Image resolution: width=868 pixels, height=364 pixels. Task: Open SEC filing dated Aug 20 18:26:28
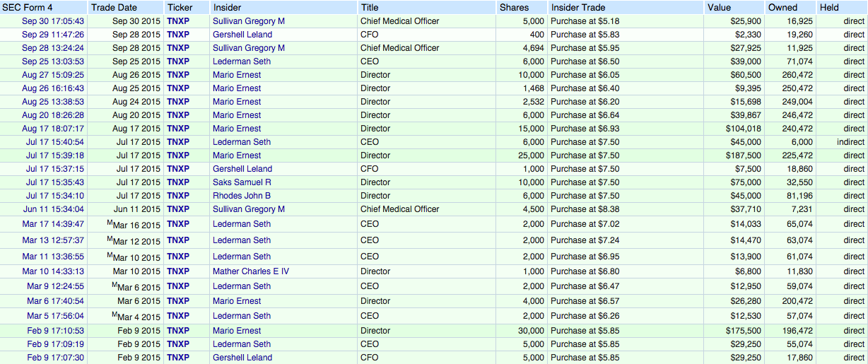point(53,115)
